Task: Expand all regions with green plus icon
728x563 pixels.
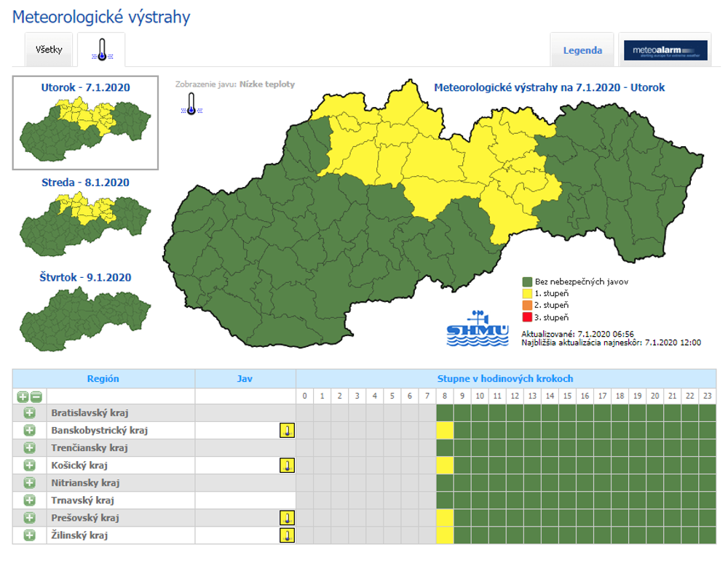Action: (23, 397)
